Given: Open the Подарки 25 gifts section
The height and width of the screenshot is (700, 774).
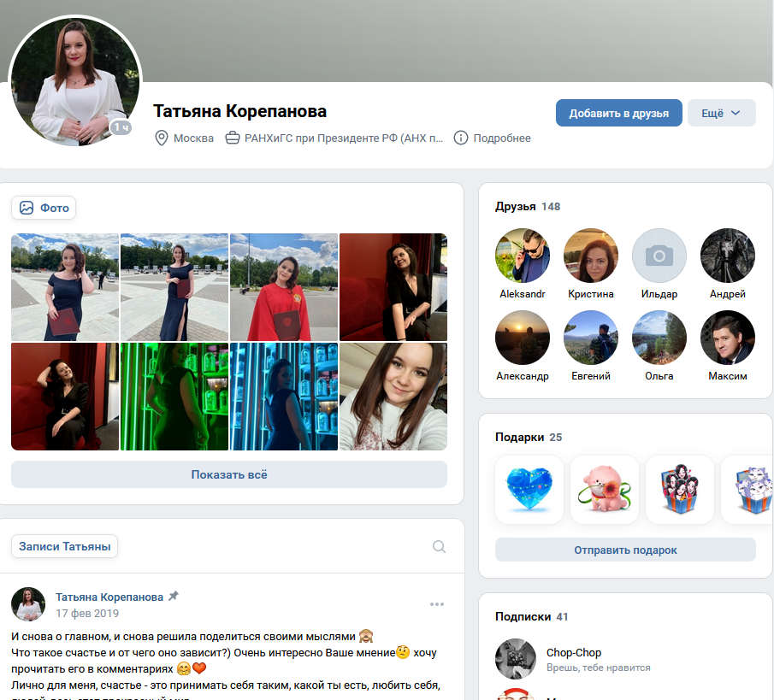Looking at the screenshot, I should click(529, 437).
